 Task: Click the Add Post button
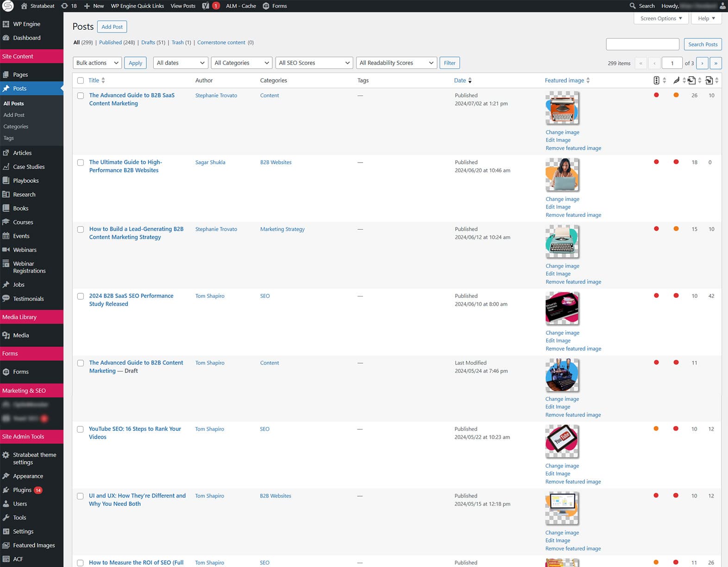112,27
